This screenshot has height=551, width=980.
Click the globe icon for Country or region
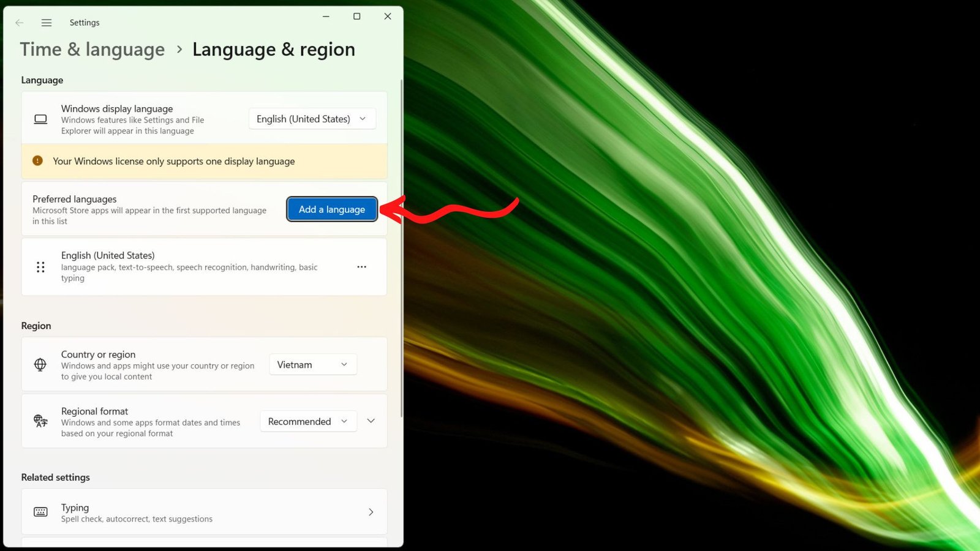[x=40, y=365]
